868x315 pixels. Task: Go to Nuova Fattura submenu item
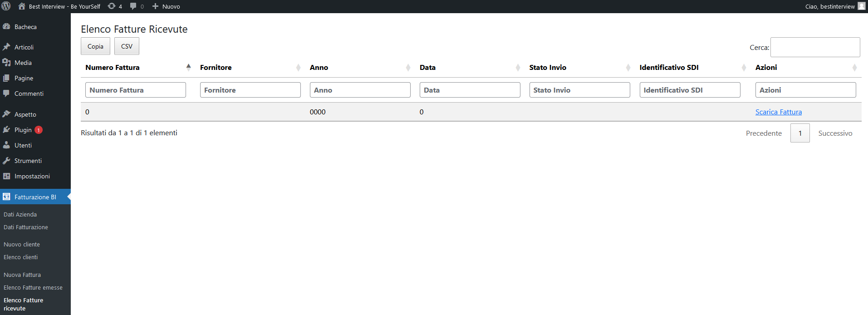tap(22, 275)
